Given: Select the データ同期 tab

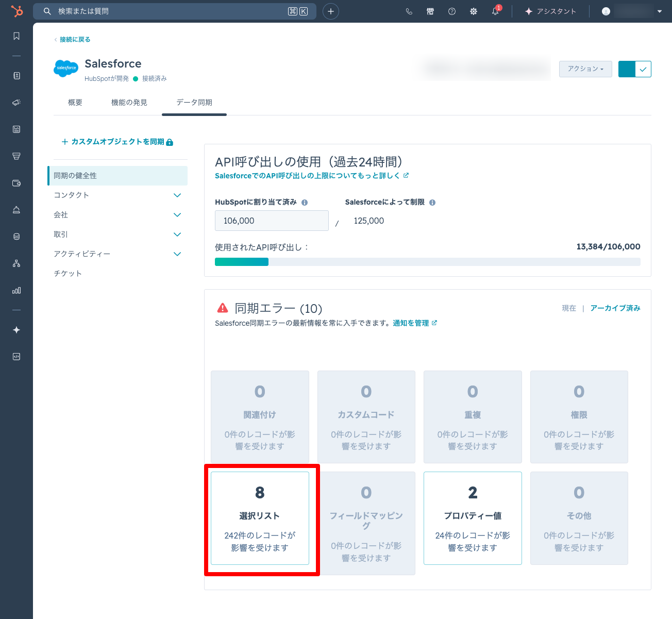Looking at the screenshot, I should 194,103.
